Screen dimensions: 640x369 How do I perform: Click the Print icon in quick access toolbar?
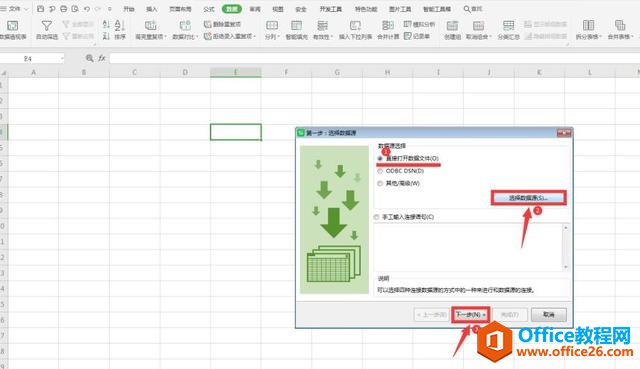click(64, 9)
